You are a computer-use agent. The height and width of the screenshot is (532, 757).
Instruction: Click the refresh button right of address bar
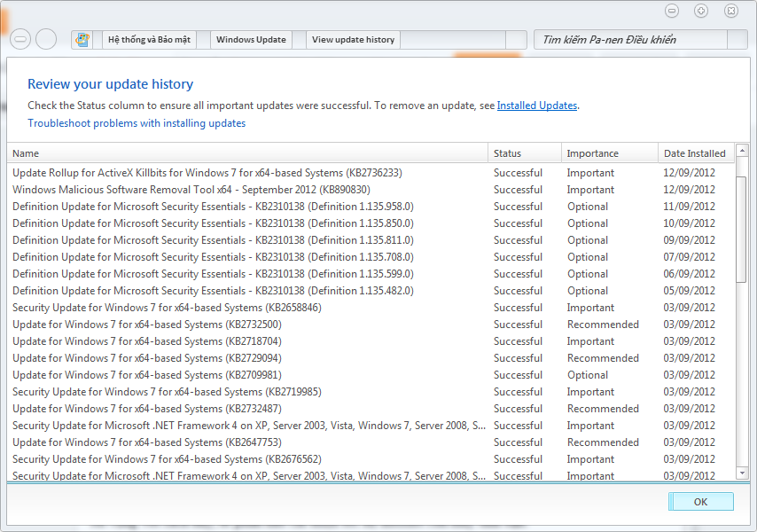tap(516, 39)
